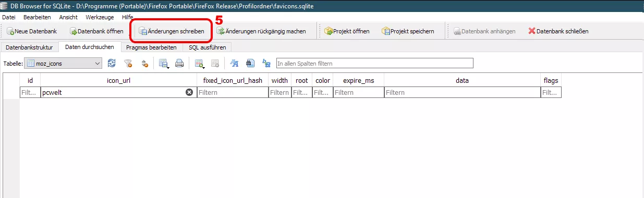The image size is (644, 198).
Task: Click the In allen Spalten filtern field
Action: tap(374, 63)
